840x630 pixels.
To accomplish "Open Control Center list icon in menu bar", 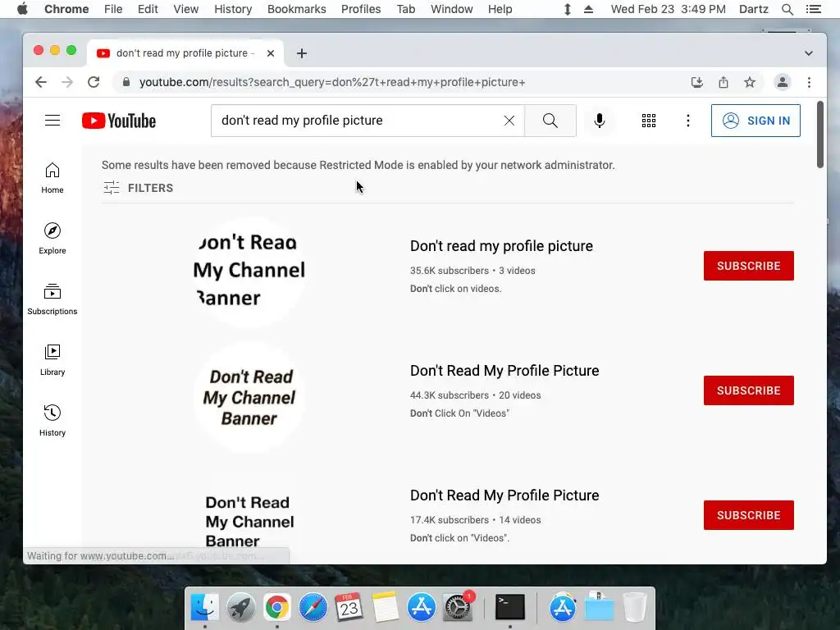I will tap(813, 9).
